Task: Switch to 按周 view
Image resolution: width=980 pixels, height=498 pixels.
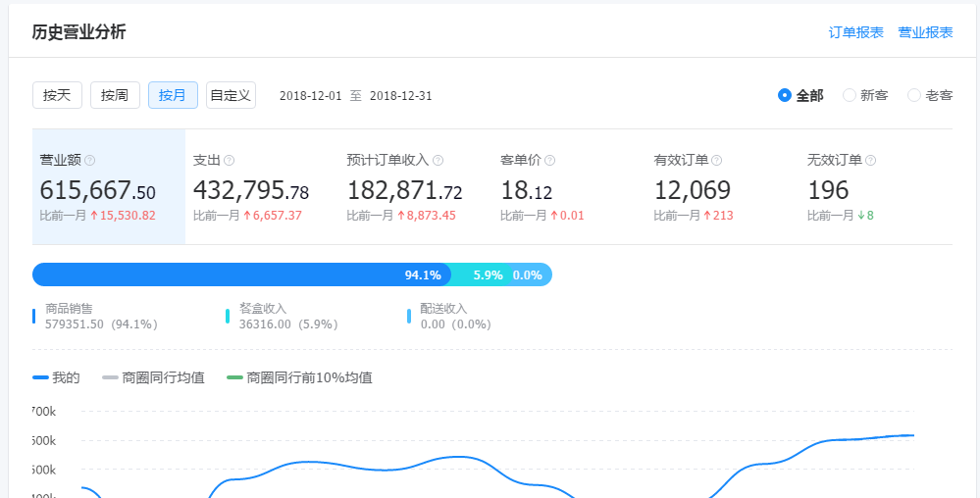Action: coord(115,95)
